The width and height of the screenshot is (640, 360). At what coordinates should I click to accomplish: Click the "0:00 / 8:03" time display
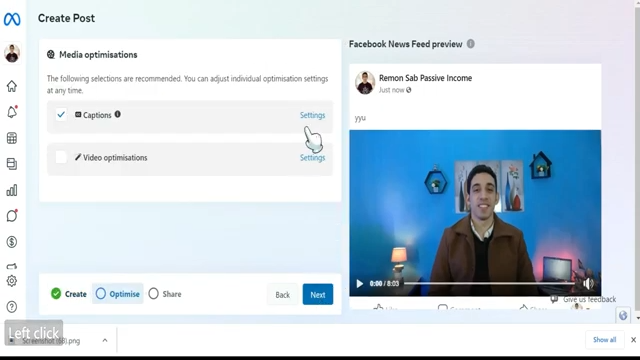384,283
